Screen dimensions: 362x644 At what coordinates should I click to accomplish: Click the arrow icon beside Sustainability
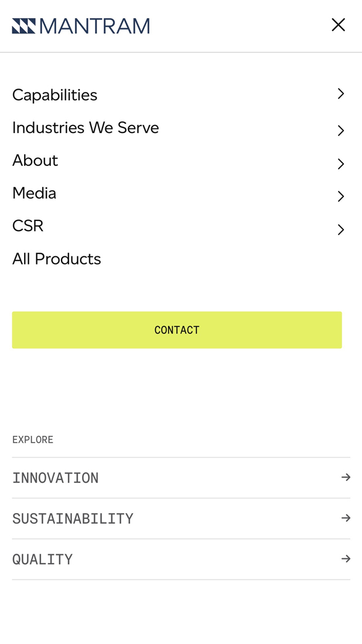click(346, 518)
